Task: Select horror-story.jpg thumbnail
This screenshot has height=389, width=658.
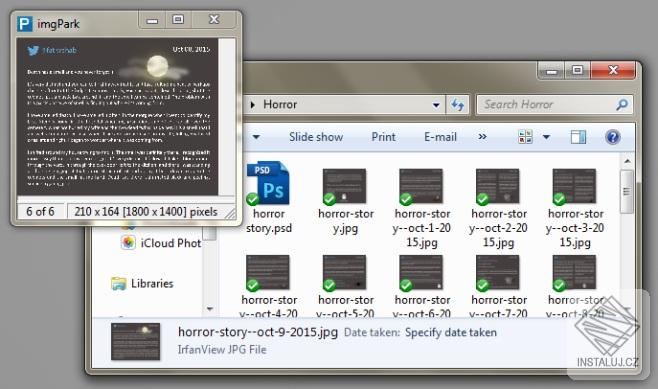Action: click(x=345, y=186)
